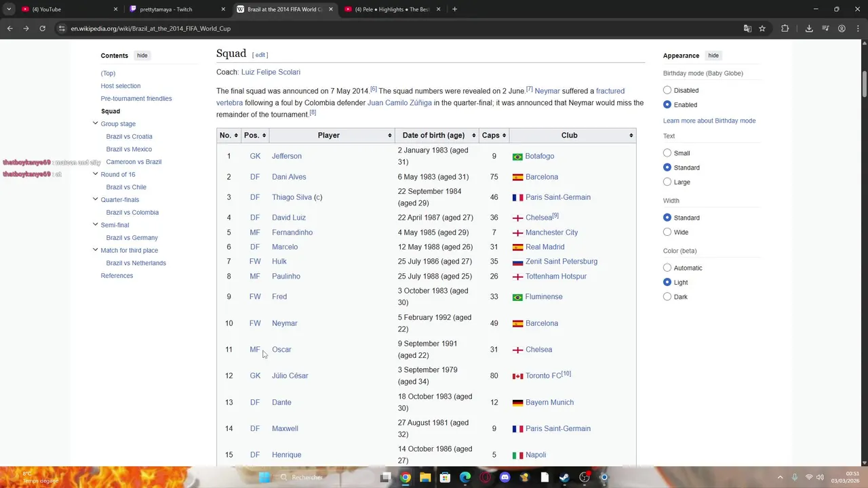
Task: Sort table by No. column
Action: coord(229,136)
